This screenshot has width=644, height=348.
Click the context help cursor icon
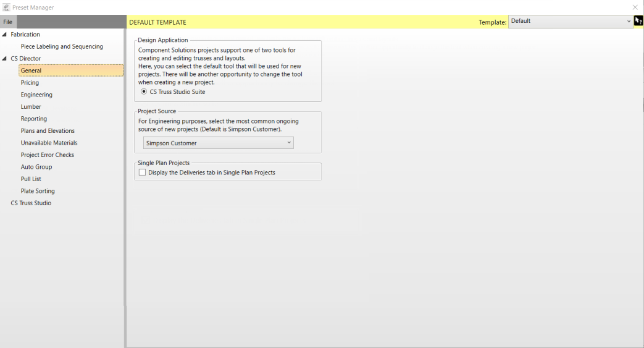pyautogui.click(x=638, y=21)
